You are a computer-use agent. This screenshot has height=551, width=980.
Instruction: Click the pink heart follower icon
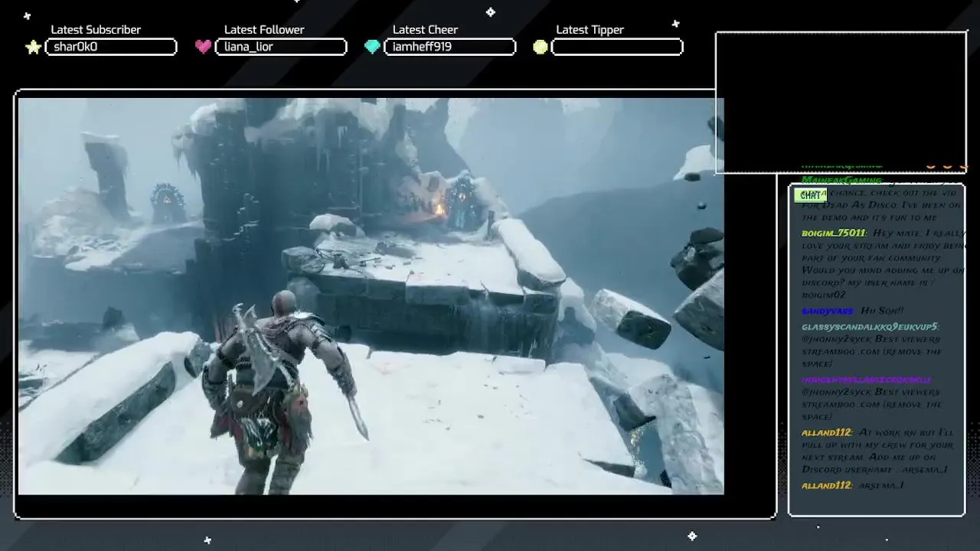click(x=203, y=47)
